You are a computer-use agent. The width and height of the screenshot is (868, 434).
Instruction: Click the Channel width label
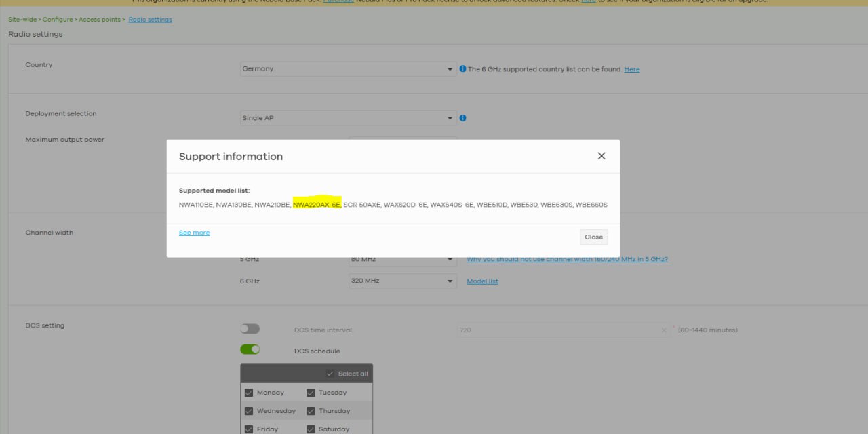49,233
